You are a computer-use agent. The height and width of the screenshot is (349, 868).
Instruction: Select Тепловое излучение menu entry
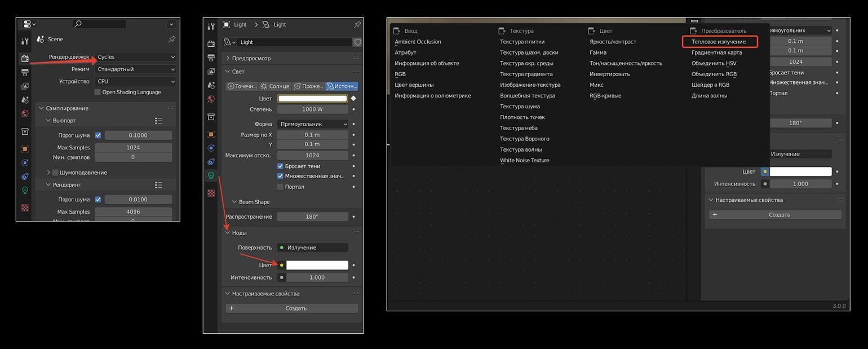719,42
